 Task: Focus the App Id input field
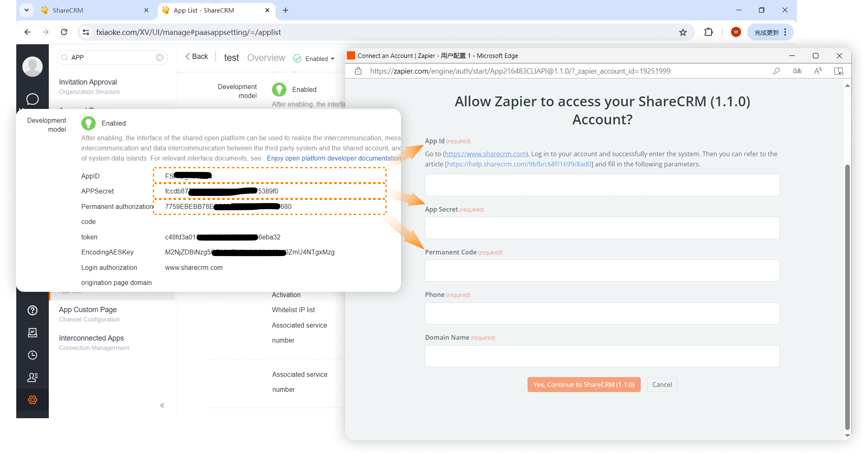pos(602,185)
